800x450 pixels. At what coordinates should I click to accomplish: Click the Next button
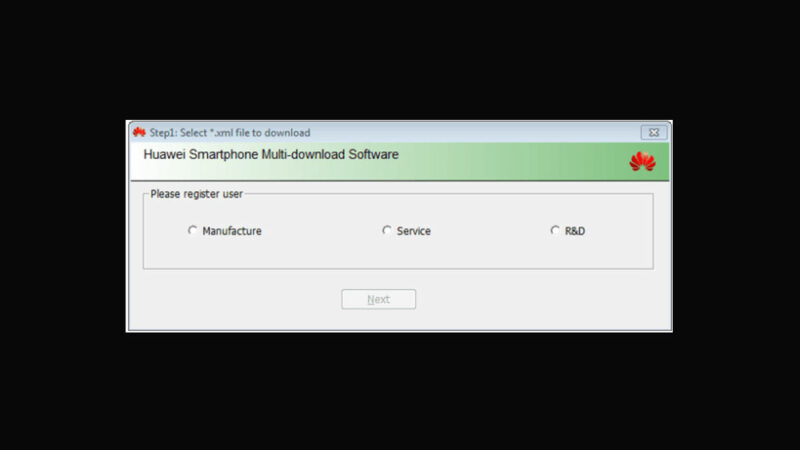379,299
